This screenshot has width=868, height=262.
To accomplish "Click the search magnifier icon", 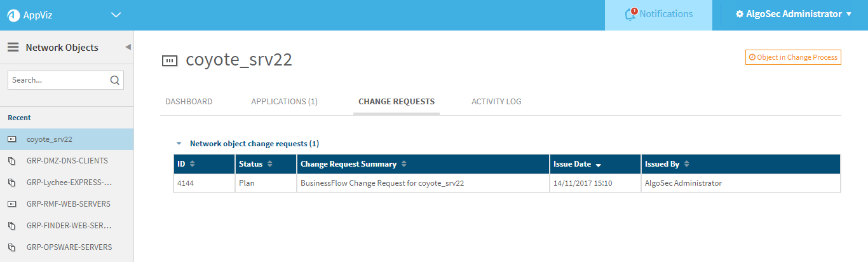I will 114,80.
